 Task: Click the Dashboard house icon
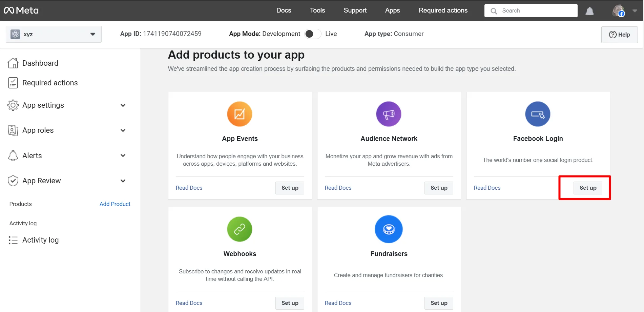click(x=13, y=63)
